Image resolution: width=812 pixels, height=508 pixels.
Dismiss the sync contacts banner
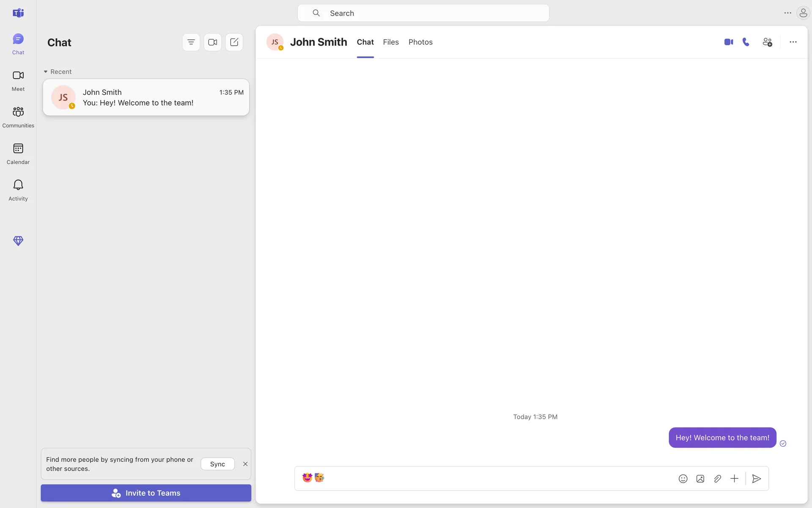pos(245,464)
